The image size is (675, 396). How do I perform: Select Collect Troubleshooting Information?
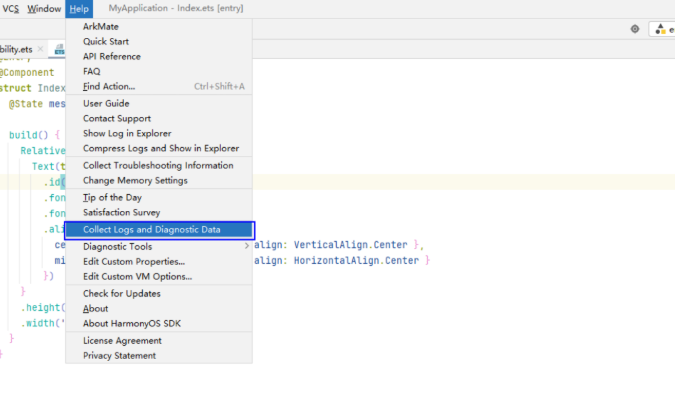point(159,166)
